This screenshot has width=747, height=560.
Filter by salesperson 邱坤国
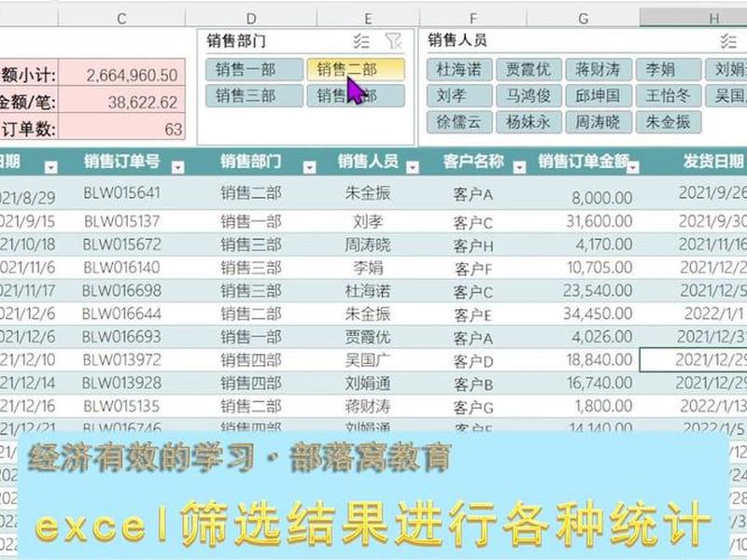click(x=599, y=96)
